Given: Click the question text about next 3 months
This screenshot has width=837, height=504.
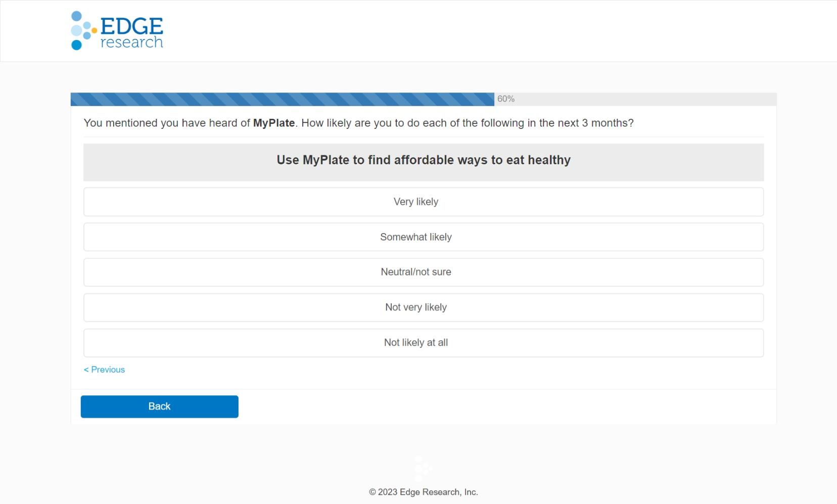Looking at the screenshot, I should tap(467, 123).
